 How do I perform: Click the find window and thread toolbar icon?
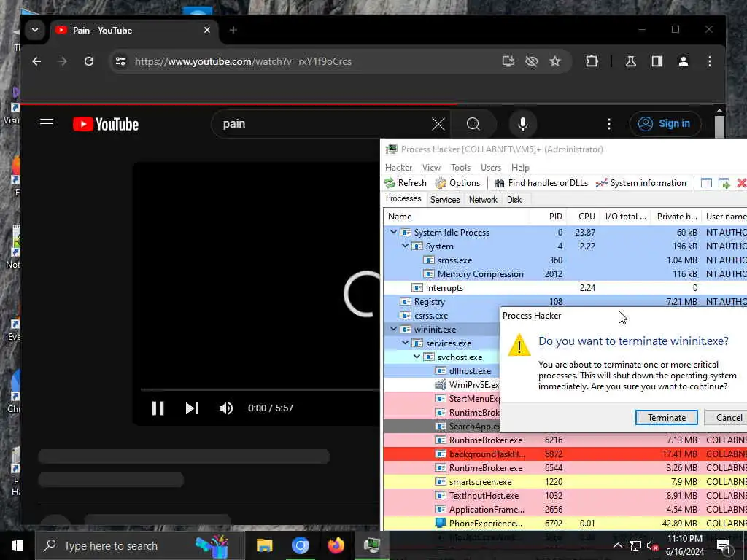coord(724,183)
